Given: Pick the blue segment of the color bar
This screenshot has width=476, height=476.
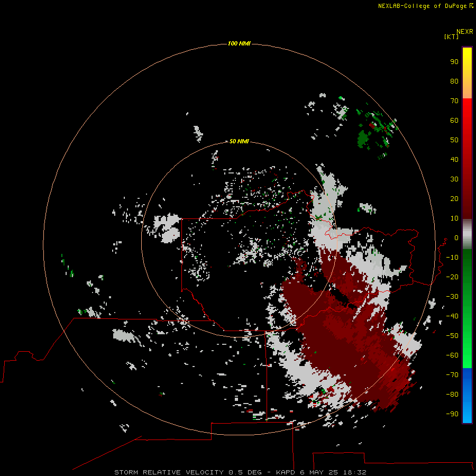Looking at the screenshot, I should (467, 396).
